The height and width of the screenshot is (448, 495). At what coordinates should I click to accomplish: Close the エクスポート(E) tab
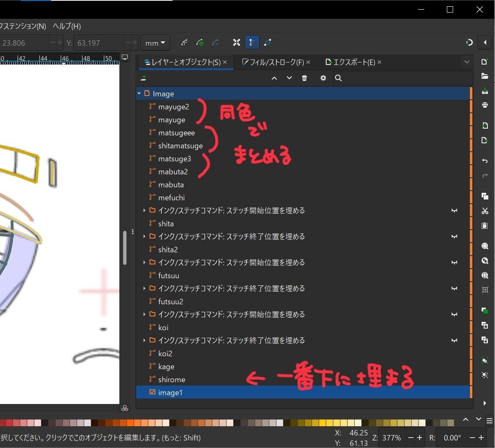pyautogui.click(x=379, y=62)
